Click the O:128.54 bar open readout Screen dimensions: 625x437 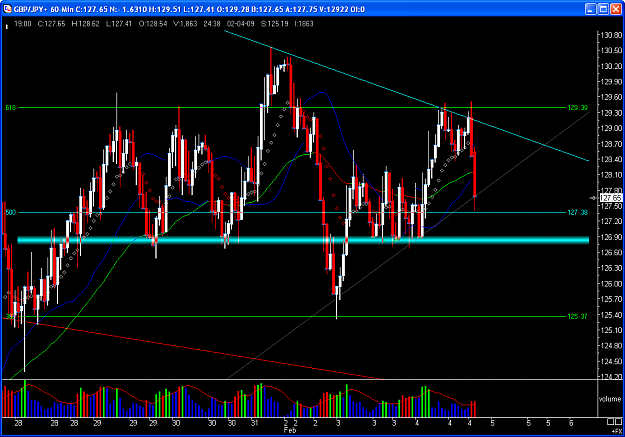153,24
